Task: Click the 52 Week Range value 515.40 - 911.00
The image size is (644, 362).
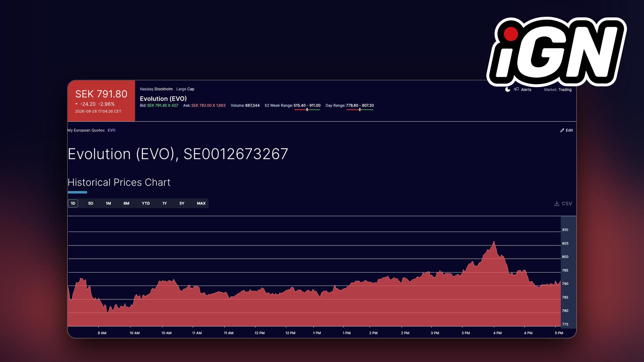Action: tap(307, 106)
